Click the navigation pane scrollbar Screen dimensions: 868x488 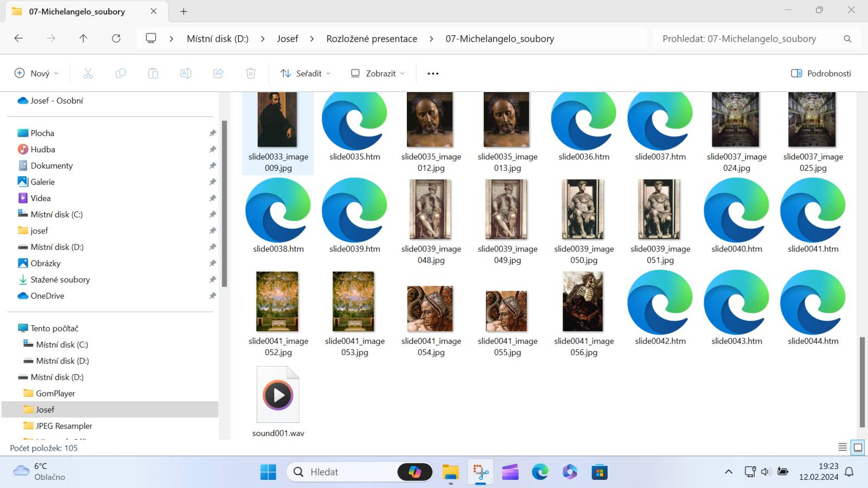224,203
